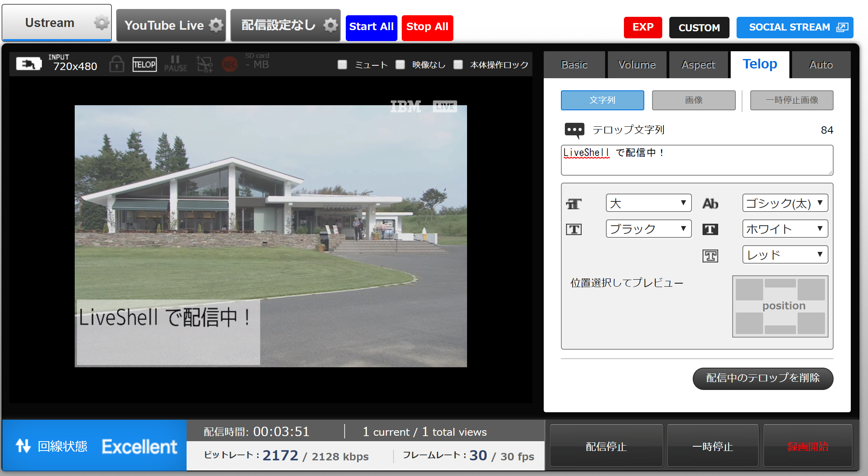This screenshot has height=476, width=868.
Task: Open the ホワイト color dropdown
Action: [x=785, y=229]
